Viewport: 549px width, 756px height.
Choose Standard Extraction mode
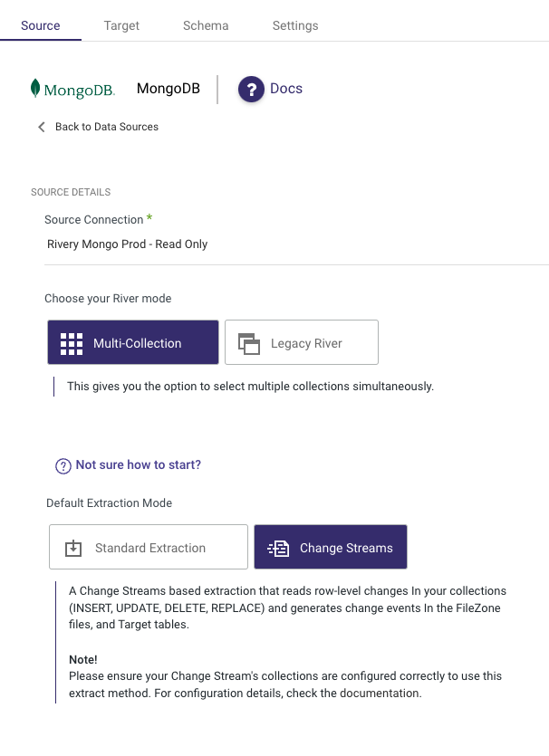[149, 547]
